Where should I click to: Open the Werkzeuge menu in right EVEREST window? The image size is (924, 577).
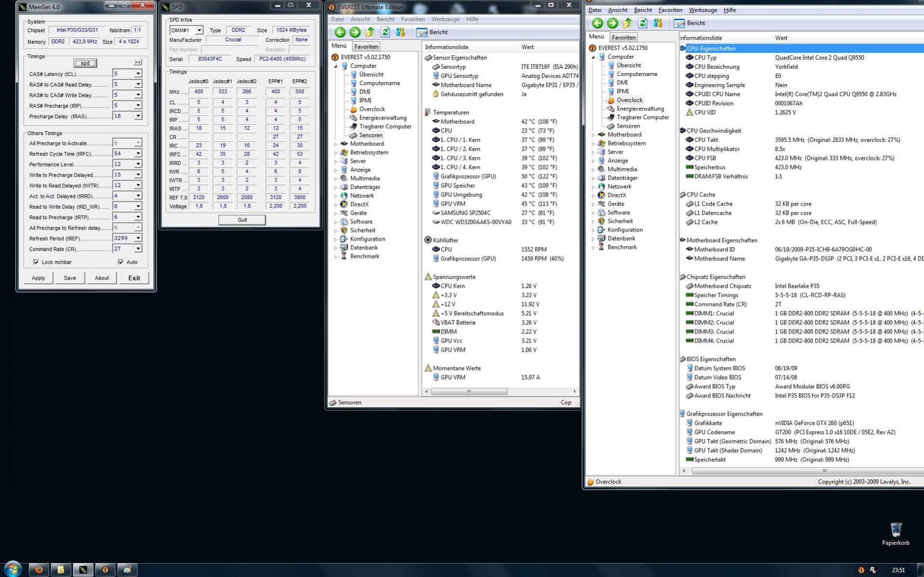click(x=703, y=10)
